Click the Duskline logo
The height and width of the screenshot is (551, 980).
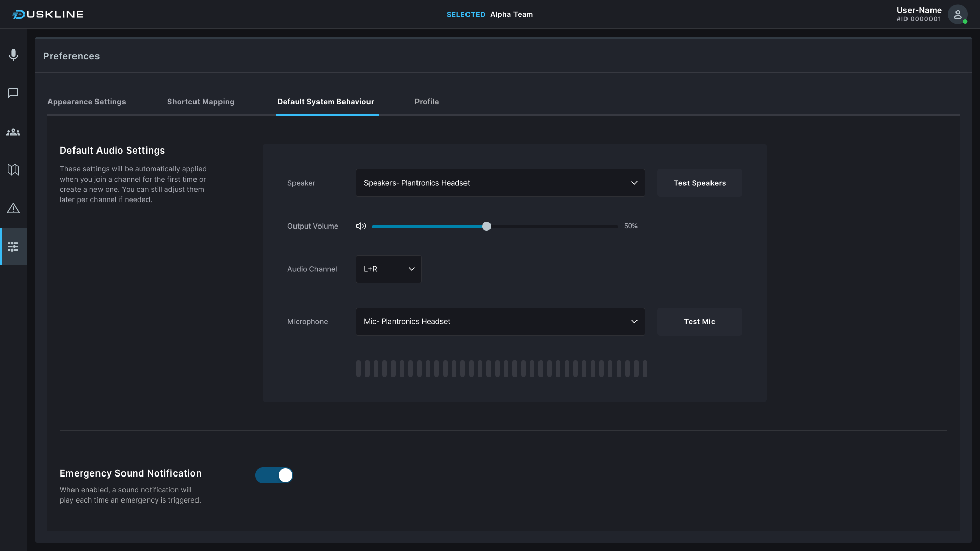click(47, 14)
